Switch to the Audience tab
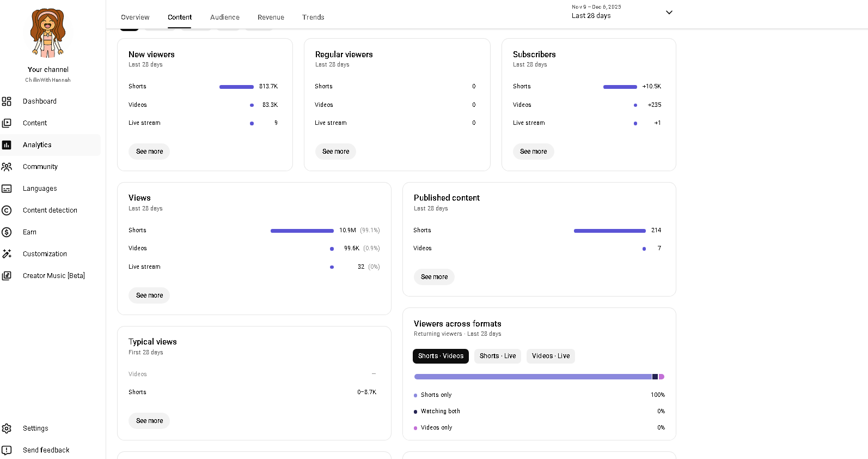868x459 pixels. coord(224,17)
